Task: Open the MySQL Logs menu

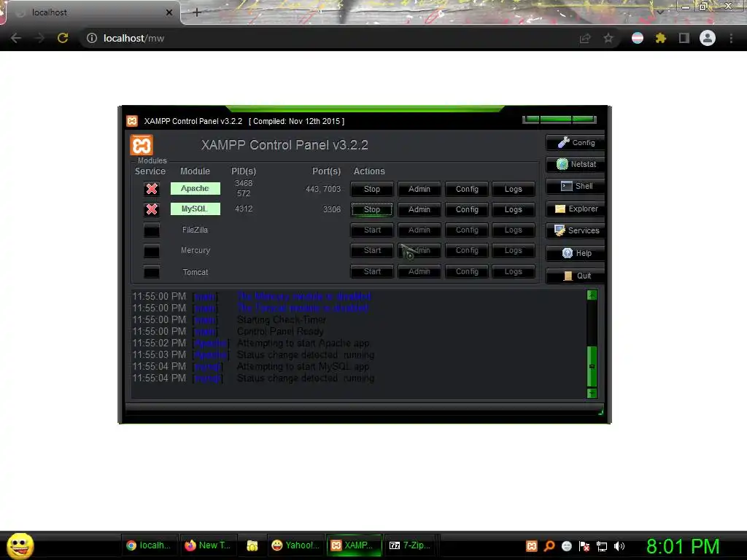Action: pyautogui.click(x=513, y=209)
